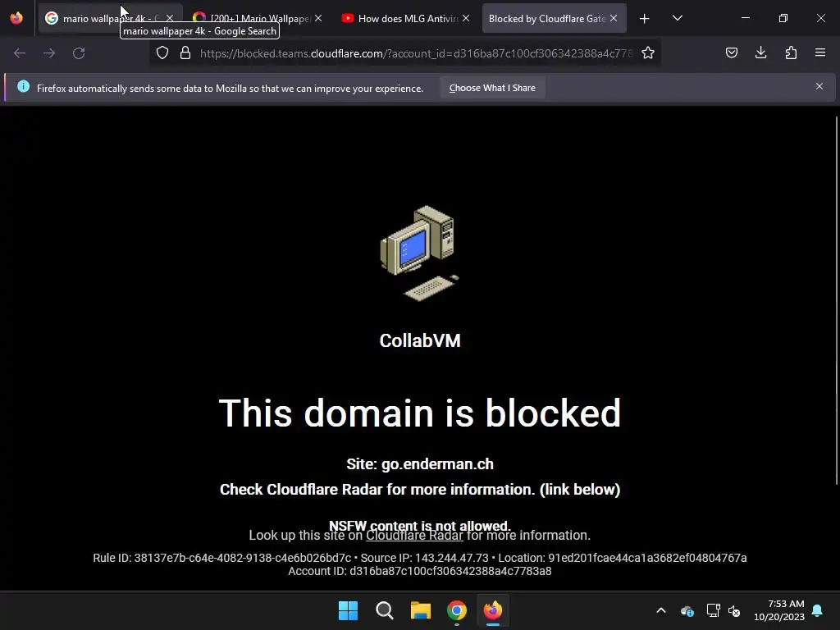
Task: Open the Firefox Downloads panel
Action: 760,52
